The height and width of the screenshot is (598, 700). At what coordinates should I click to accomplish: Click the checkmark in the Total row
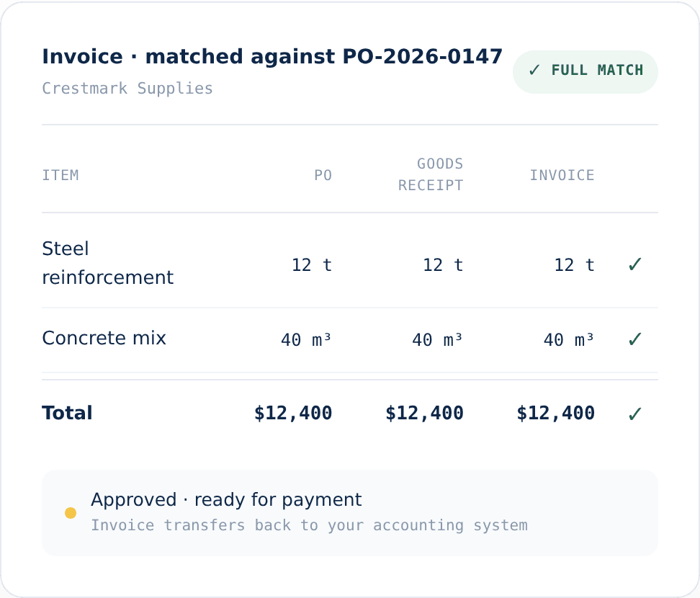coord(634,414)
